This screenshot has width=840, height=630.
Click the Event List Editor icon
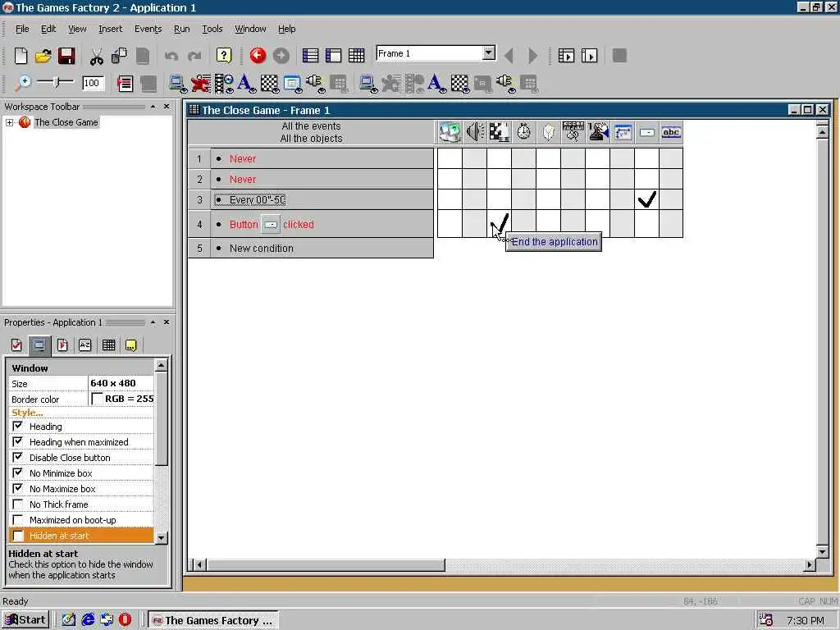pos(125,84)
